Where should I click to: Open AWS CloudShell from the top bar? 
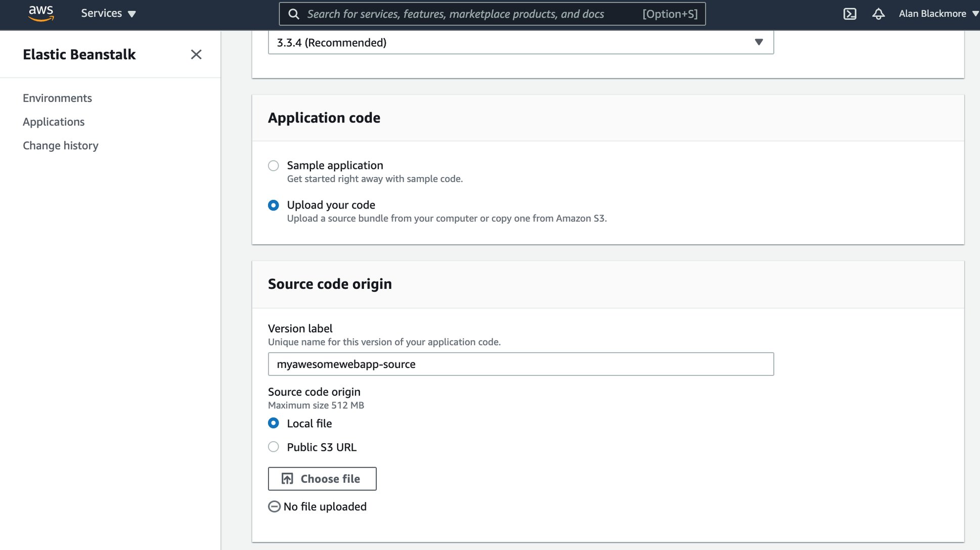click(x=850, y=14)
